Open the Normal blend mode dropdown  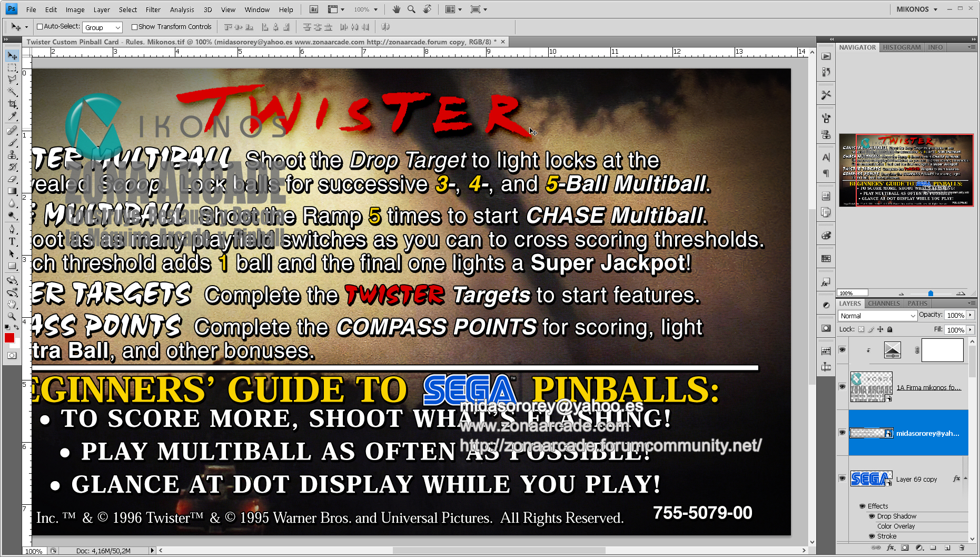pyautogui.click(x=878, y=316)
